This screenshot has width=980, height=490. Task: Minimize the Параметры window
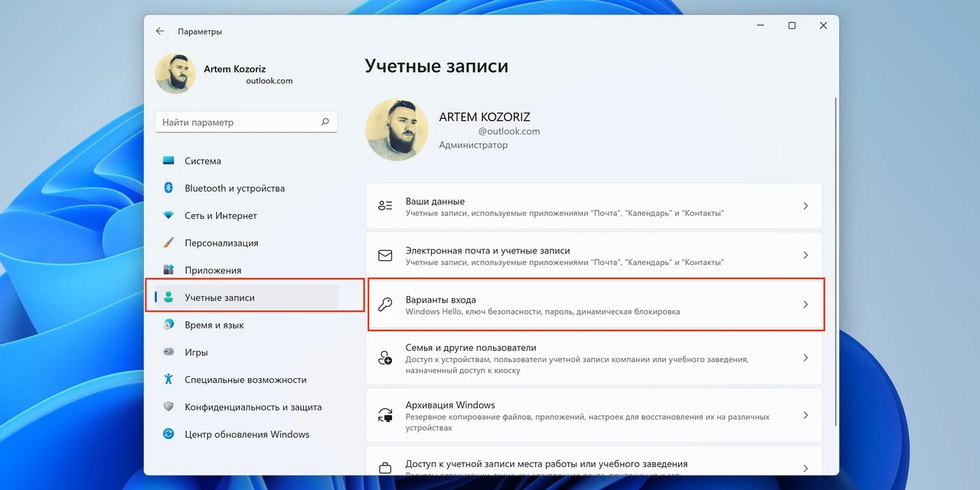(760, 26)
